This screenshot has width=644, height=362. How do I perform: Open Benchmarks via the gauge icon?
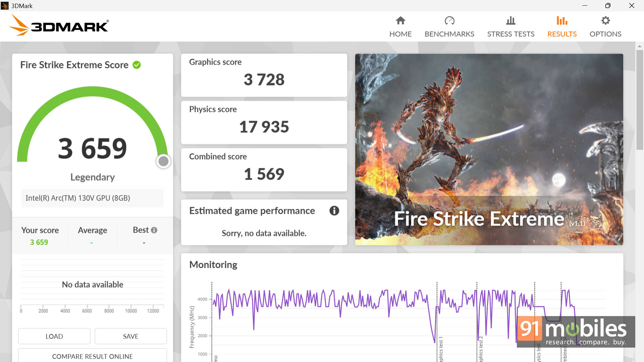[449, 21]
